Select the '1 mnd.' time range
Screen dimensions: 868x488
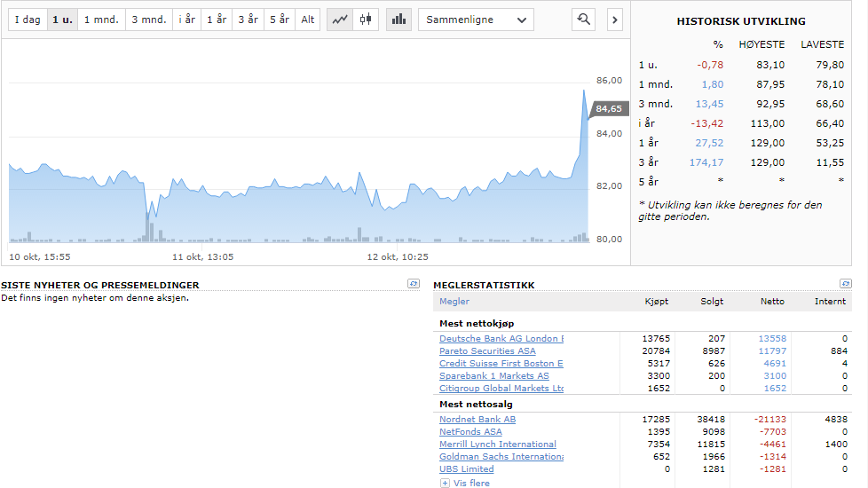(101, 20)
